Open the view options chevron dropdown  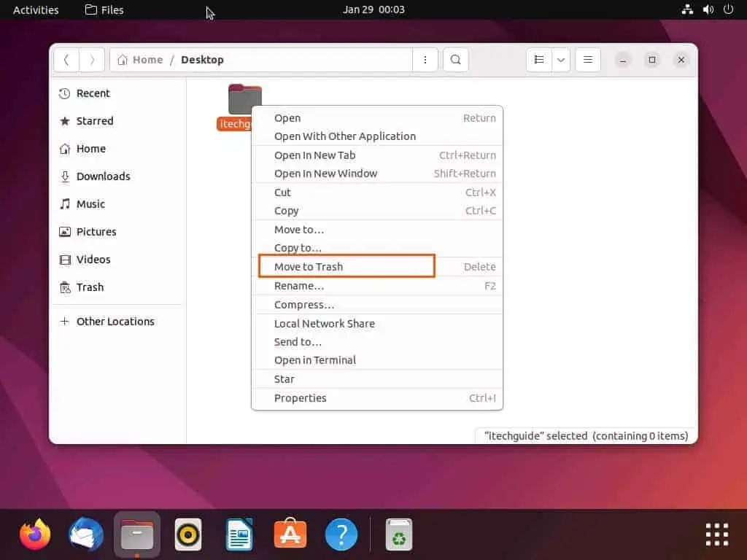tap(560, 60)
